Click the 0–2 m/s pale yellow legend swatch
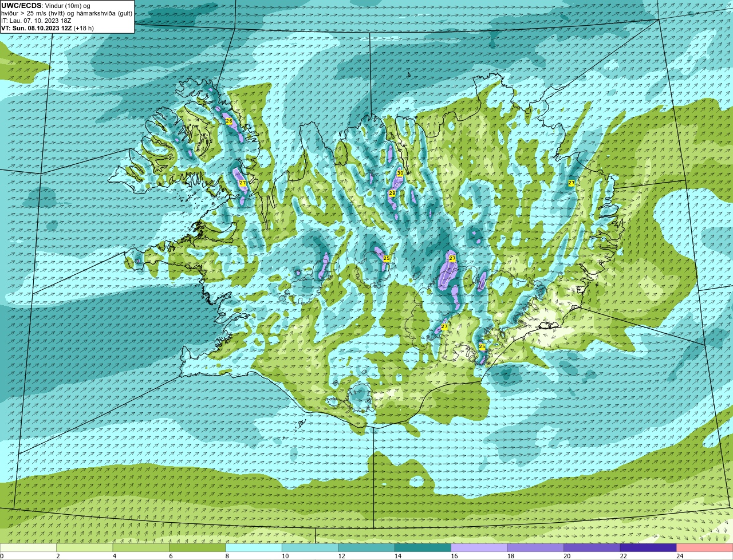 tap(29, 547)
